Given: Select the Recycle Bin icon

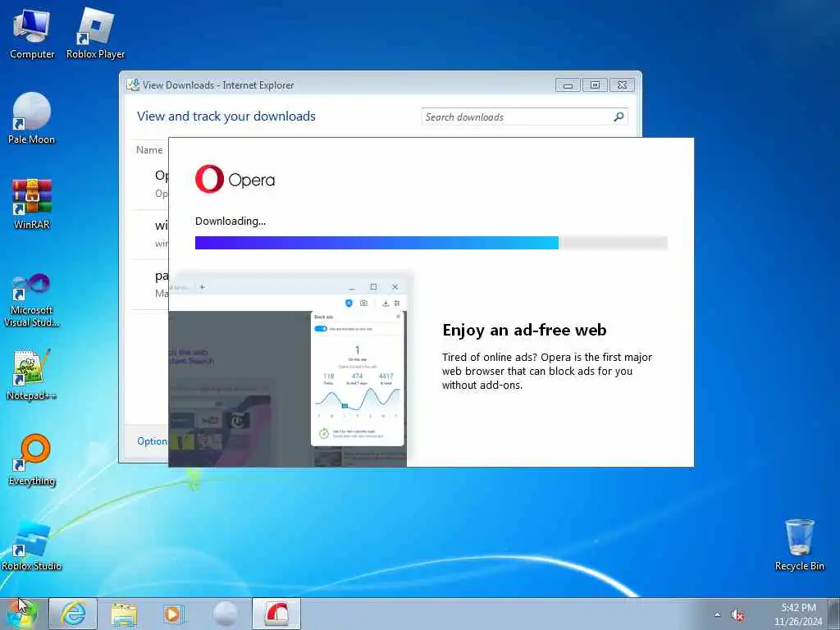Looking at the screenshot, I should point(799,546).
